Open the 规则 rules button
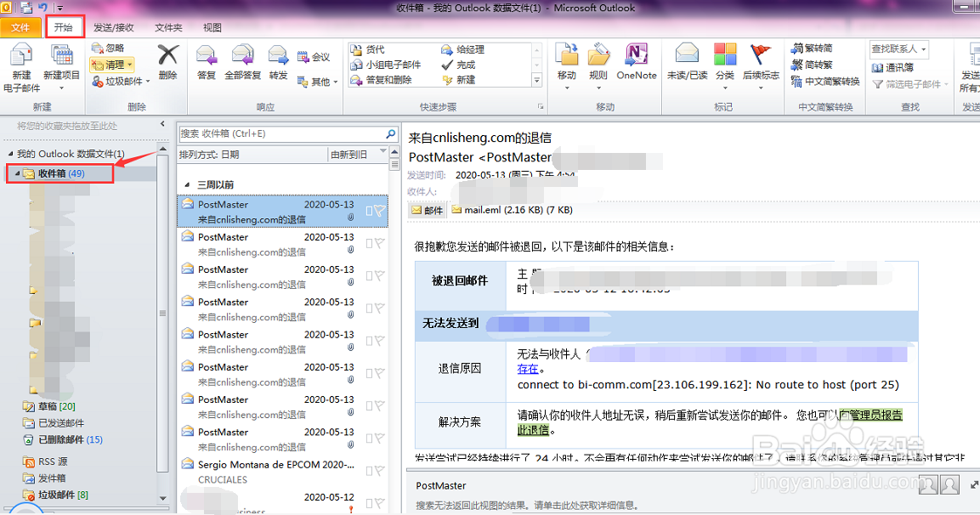 pyautogui.click(x=598, y=67)
